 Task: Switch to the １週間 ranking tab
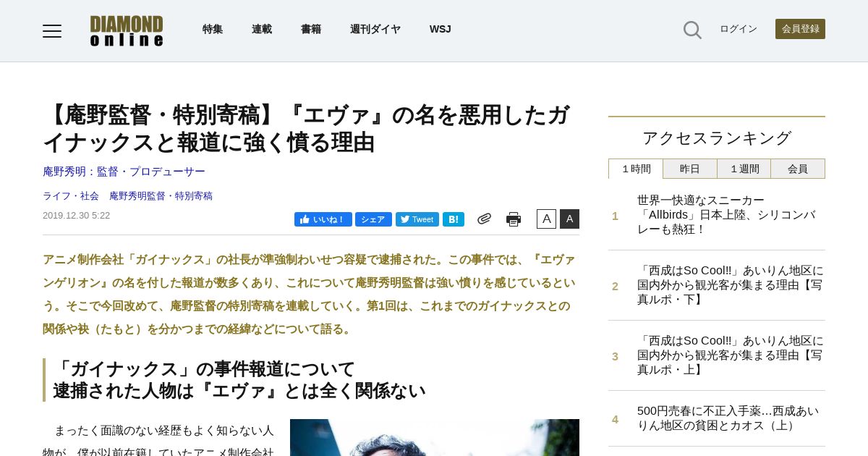pos(744,169)
